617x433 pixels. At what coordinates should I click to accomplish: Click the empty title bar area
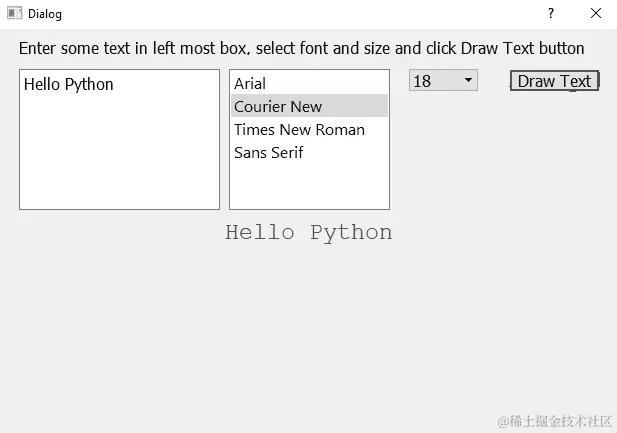300,14
